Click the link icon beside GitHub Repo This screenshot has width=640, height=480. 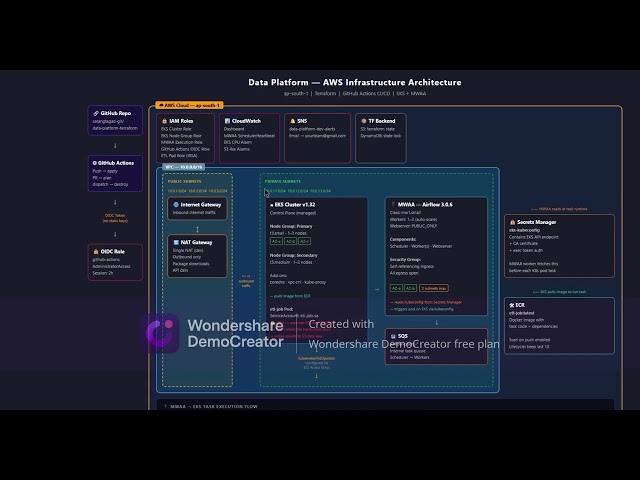pyautogui.click(x=96, y=113)
